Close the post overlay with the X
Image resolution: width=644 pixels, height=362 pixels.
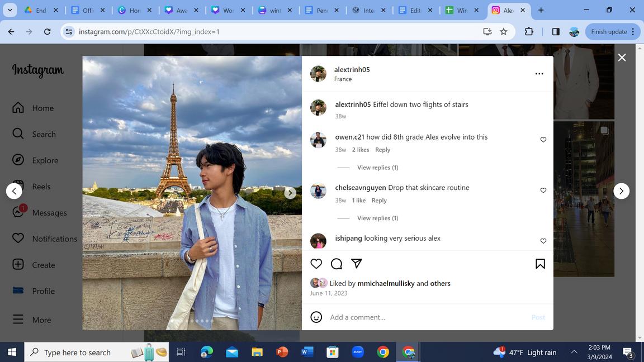622,58
